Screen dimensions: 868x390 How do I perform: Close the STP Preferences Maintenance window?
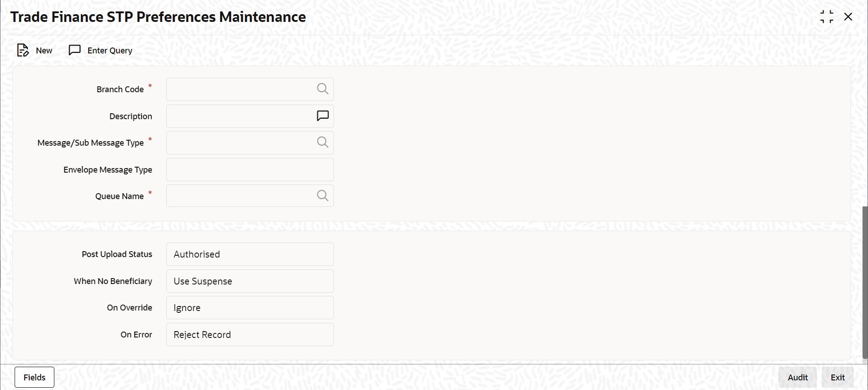point(848,17)
